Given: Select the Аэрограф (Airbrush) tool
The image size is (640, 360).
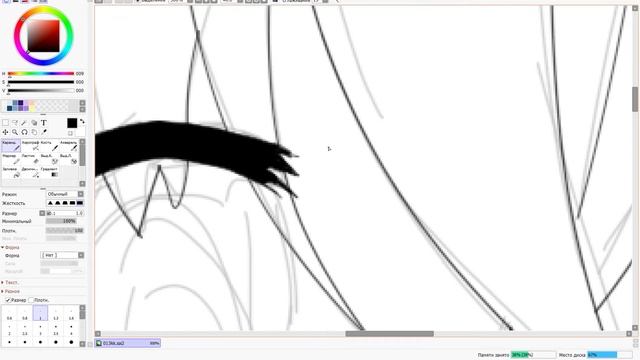Looking at the screenshot, I should pyautogui.click(x=30, y=146).
